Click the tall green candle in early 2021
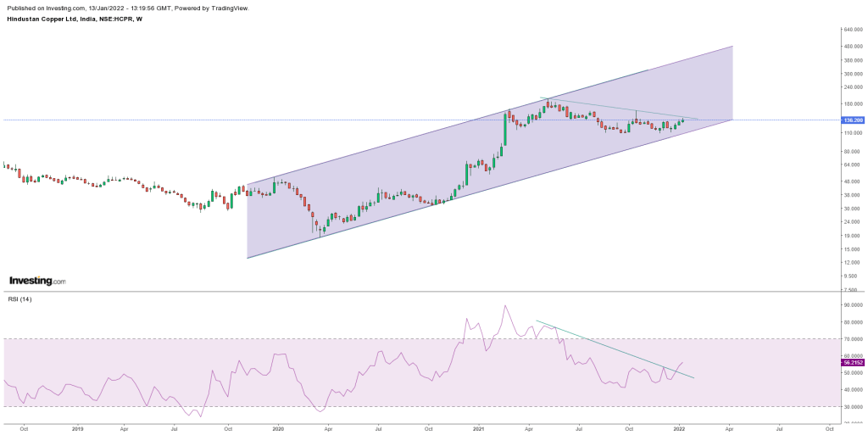Viewport: 868px width, 435px height. tap(504, 128)
